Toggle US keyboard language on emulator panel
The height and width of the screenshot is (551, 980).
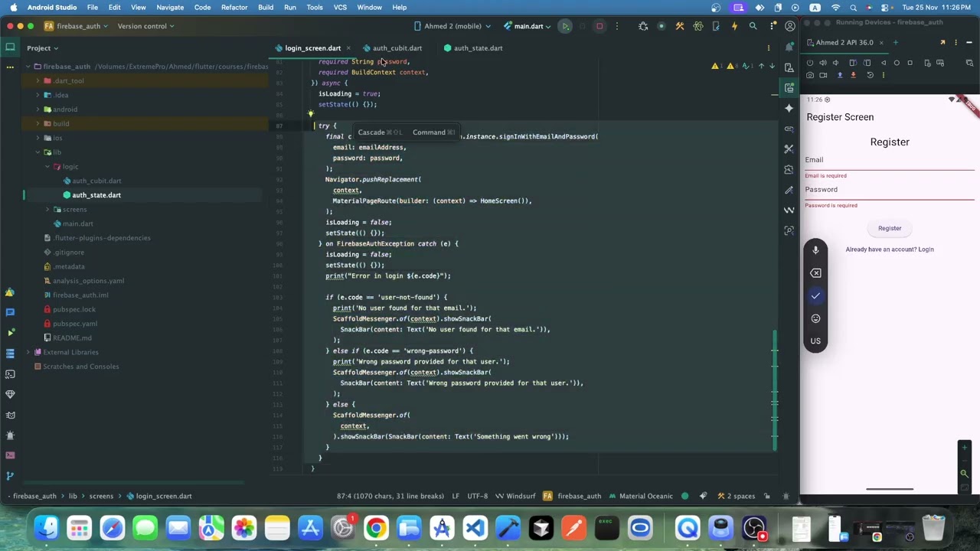[x=815, y=341]
